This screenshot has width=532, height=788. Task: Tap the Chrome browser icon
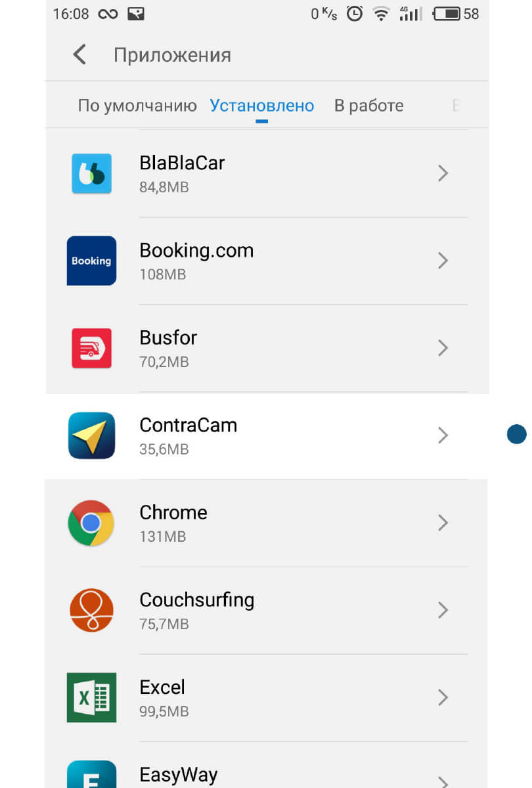91,523
